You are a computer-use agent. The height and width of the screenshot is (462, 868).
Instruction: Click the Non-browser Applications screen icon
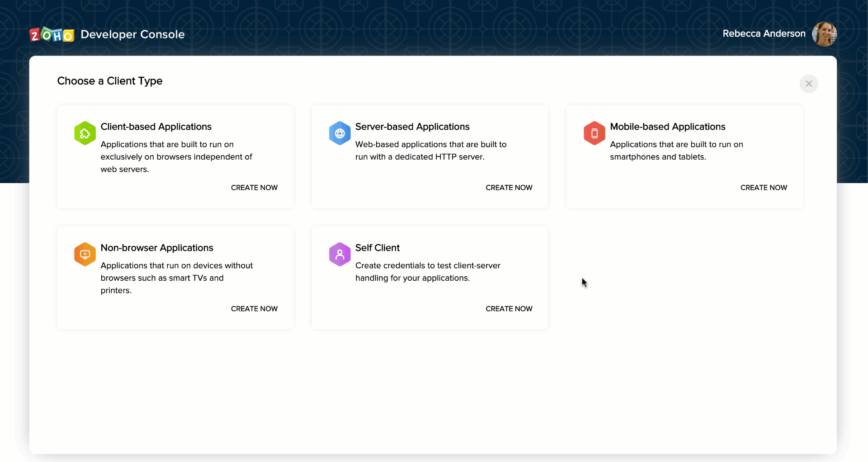(x=85, y=254)
